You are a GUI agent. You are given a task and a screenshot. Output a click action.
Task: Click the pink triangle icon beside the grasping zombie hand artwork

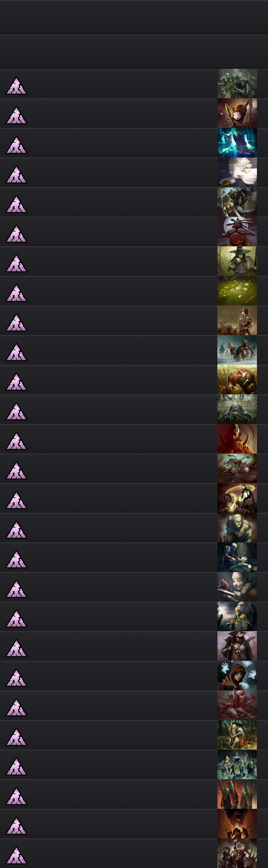click(x=17, y=86)
